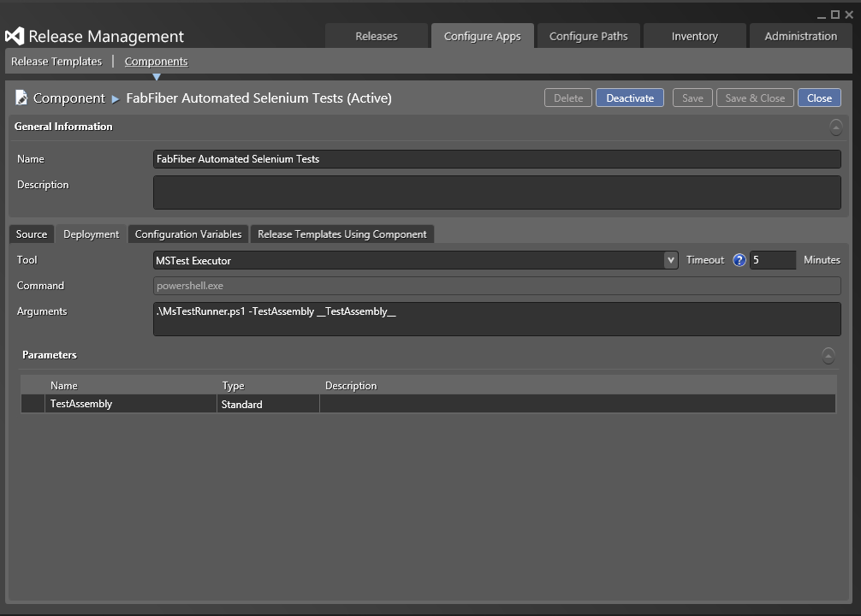
Task: Focus the Arguments text box
Action: pos(497,319)
